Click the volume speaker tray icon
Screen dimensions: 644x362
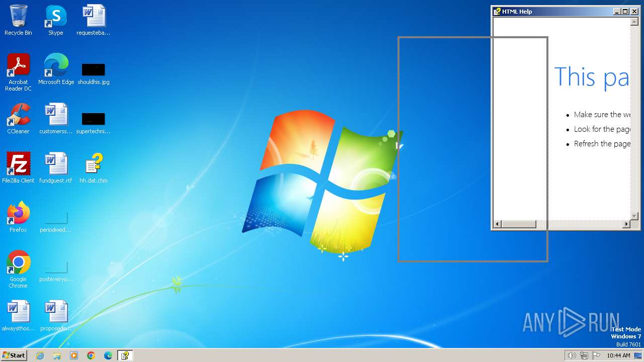point(572,355)
